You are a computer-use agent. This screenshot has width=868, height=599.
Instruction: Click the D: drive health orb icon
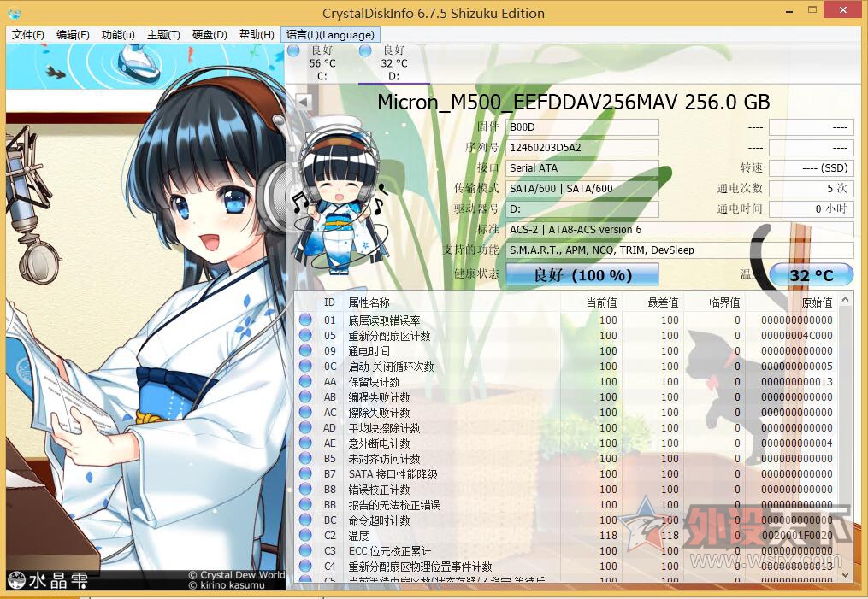(x=365, y=51)
